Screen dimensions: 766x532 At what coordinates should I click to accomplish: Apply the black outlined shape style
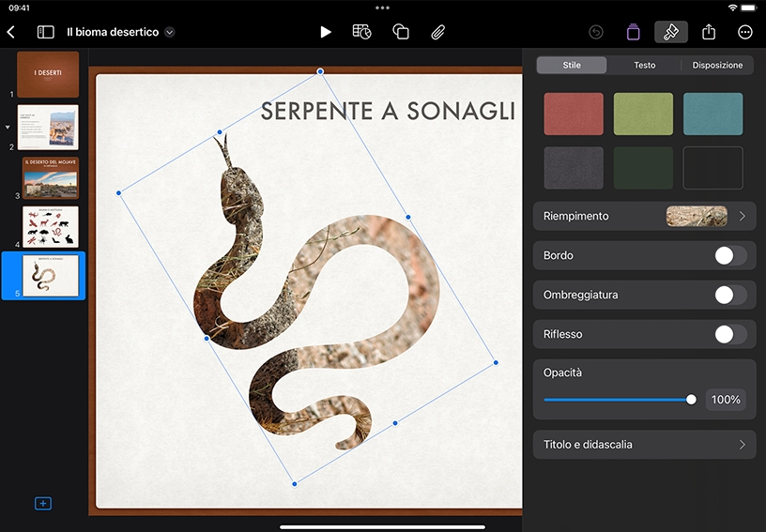(712, 167)
